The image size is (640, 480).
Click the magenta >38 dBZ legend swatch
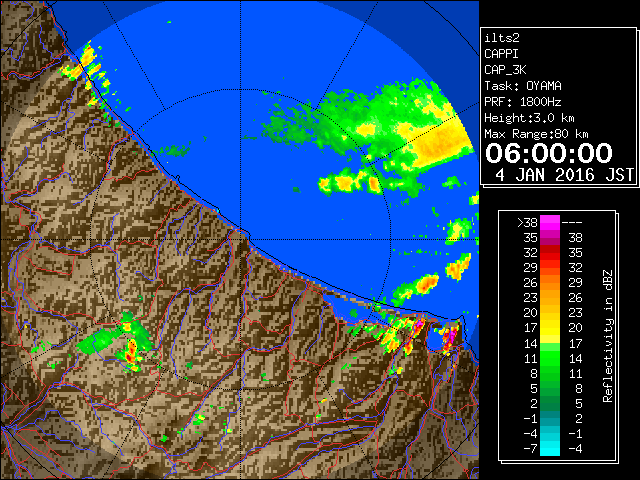(x=550, y=222)
